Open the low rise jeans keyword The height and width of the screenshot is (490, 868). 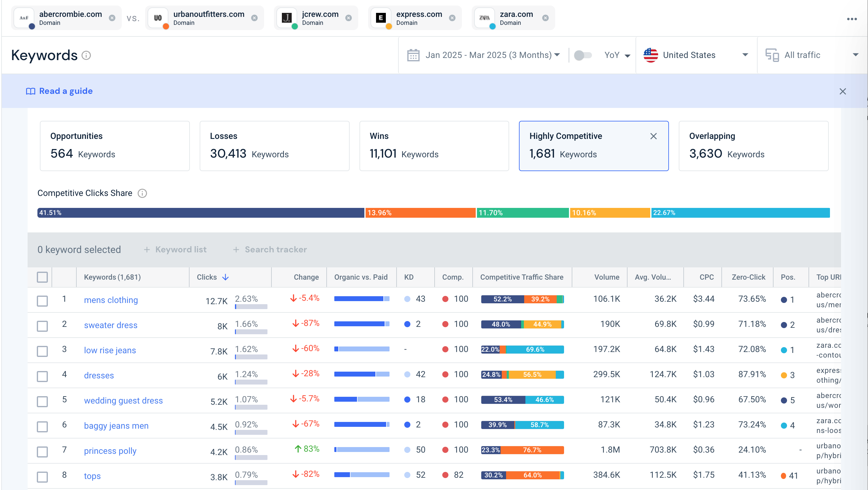coord(110,350)
